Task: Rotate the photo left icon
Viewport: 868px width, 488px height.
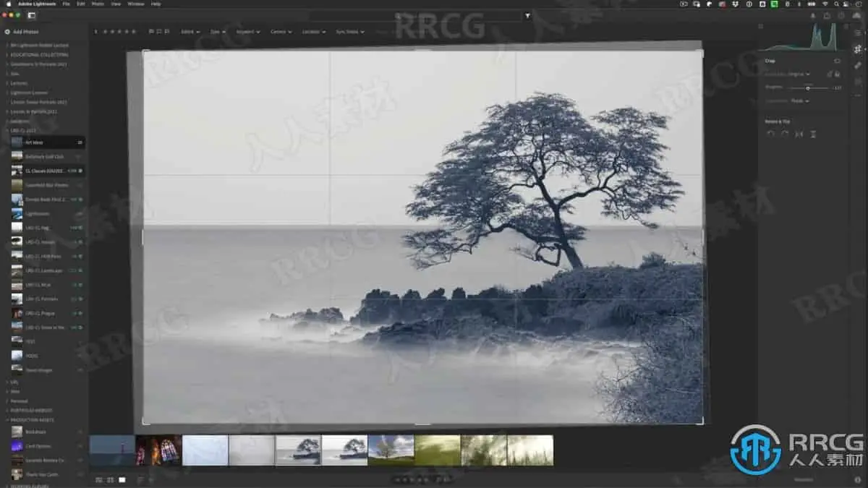Action: (x=770, y=134)
